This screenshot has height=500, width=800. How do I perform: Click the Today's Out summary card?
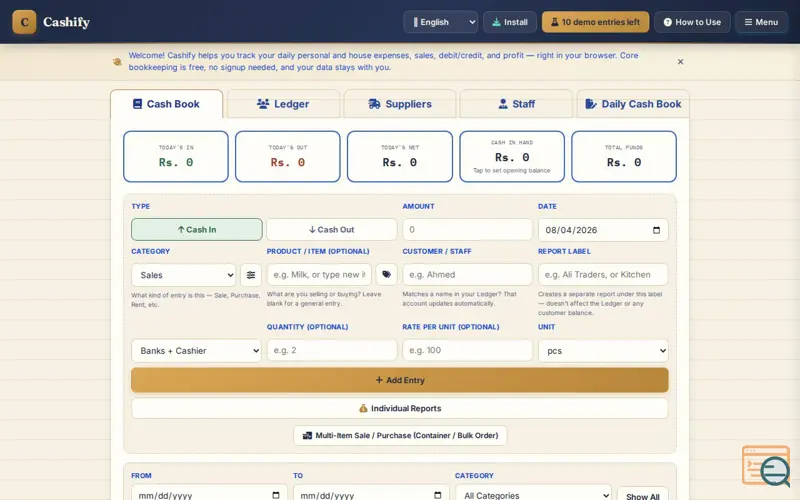pyautogui.click(x=288, y=157)
